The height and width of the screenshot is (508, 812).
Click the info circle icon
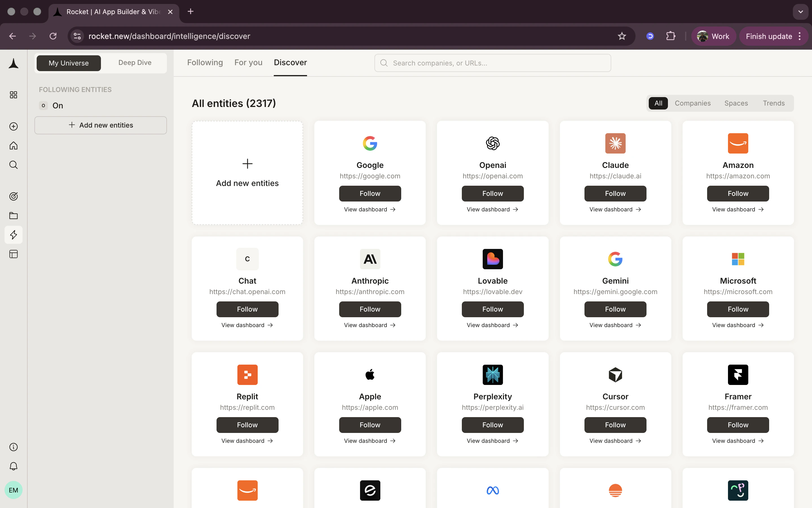tap(14, 447)
